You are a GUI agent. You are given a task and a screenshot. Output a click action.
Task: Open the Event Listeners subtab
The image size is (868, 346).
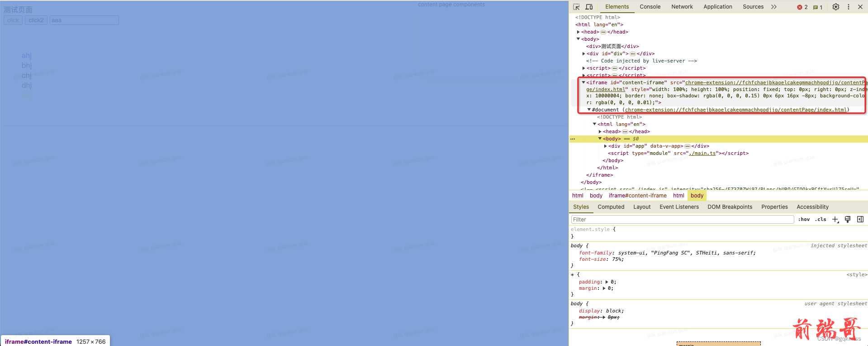(x=679, y=207)
